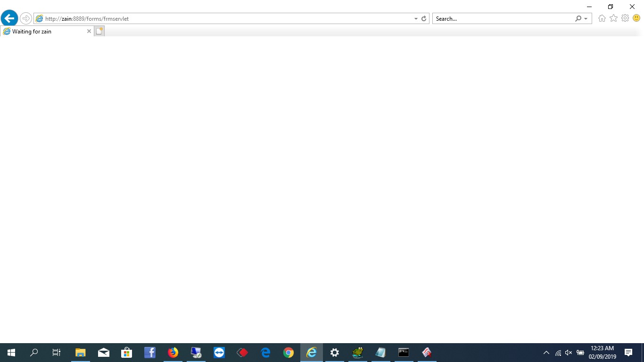Click inside the Search box
644x362 pixels.
504,19
